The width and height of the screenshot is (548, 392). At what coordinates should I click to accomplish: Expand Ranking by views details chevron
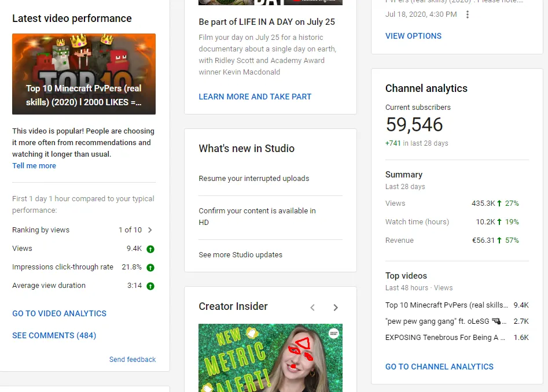(x=150, y=230)
